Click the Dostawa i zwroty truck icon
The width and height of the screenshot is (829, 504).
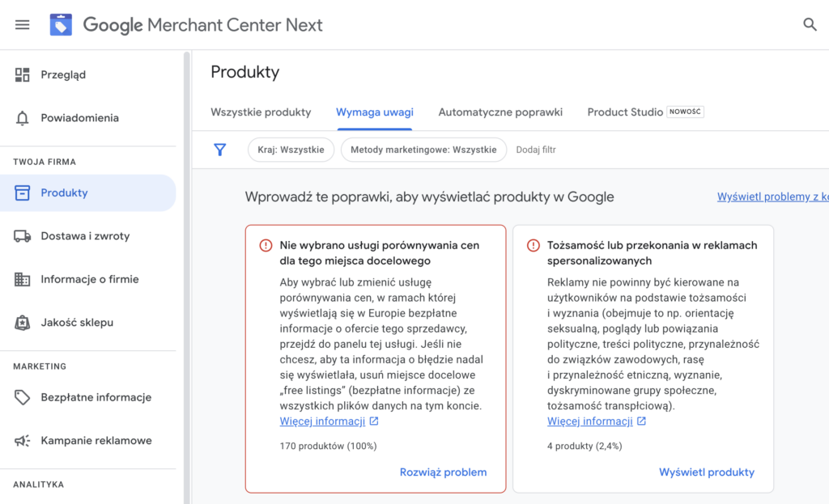tap(23, 236)
